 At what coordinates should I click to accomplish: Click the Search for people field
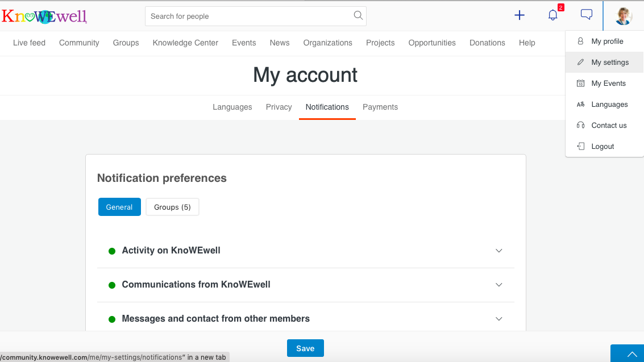(x=250, y=16)
